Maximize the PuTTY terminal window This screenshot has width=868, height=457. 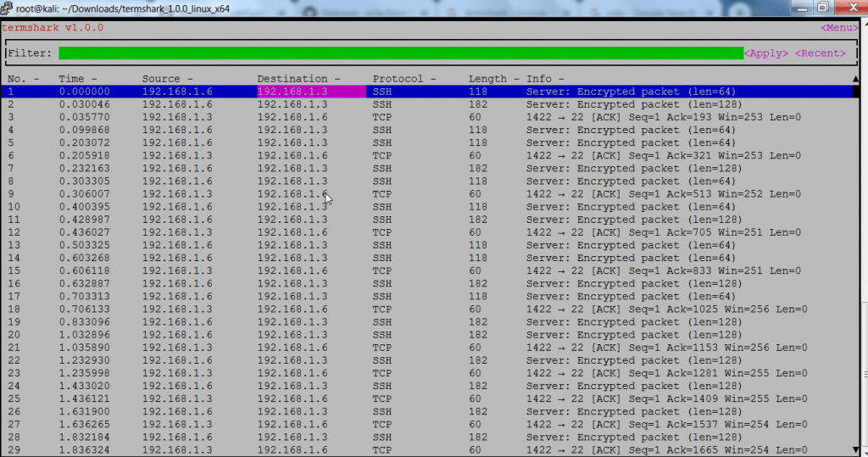823,8
